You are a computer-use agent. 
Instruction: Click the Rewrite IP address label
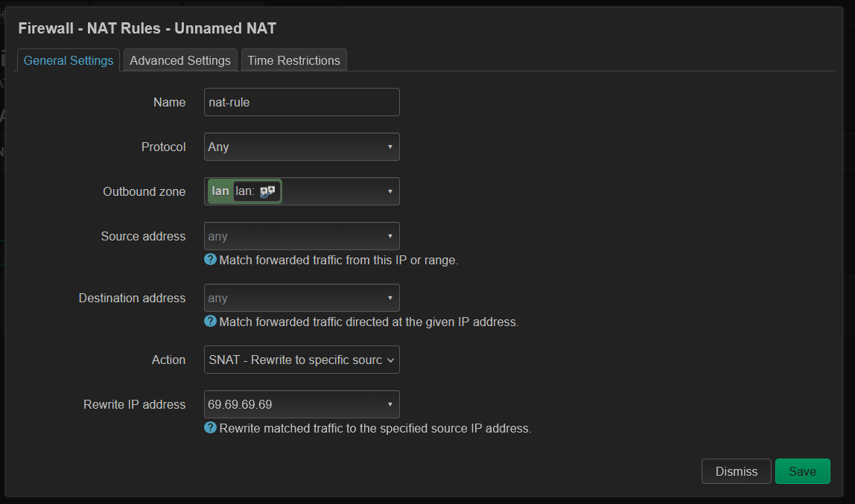(134, 404)
